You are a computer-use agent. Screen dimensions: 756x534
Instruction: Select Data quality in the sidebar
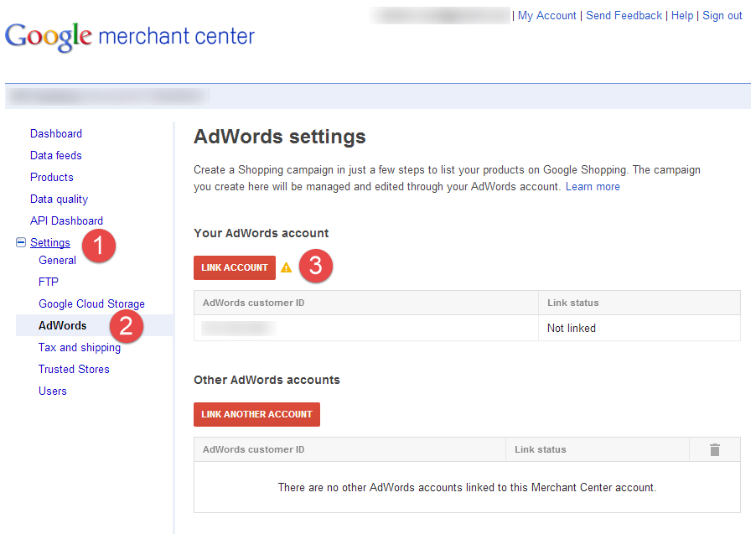click(59, 200)
